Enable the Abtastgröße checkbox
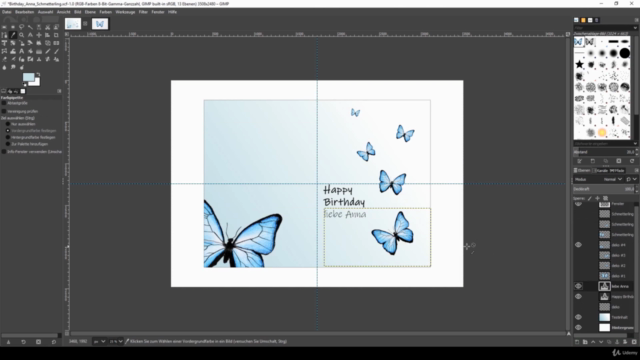This screenshot has width=640, height=360. [4, 103]
